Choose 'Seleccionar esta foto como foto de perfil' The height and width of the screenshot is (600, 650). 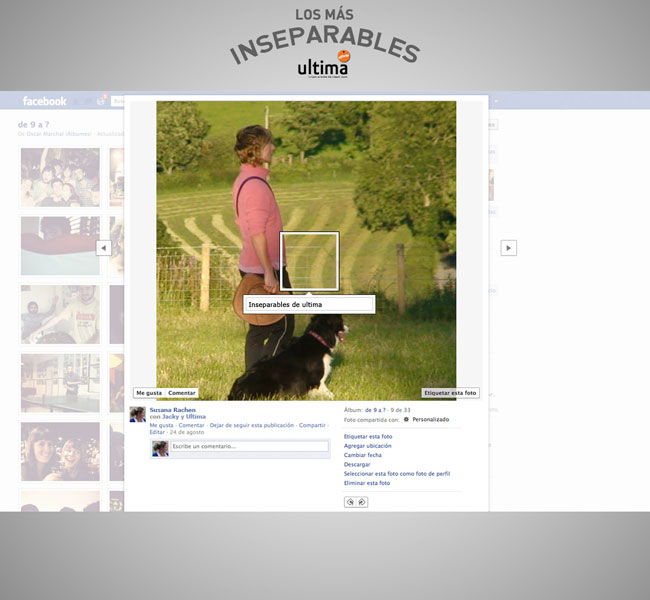click(395, 473)
